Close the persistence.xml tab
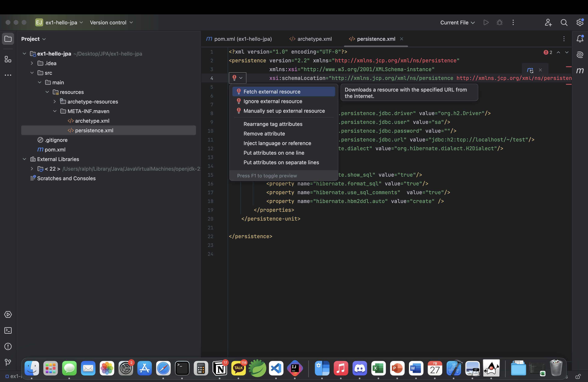The image size is (588, 382). tap(402, 39)
